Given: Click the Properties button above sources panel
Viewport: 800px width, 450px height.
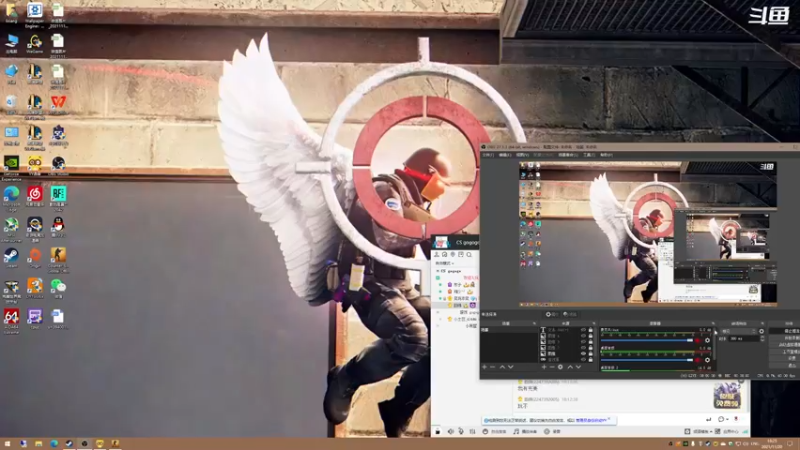Looking at the screenshot, I should click(x=552, y=314).
